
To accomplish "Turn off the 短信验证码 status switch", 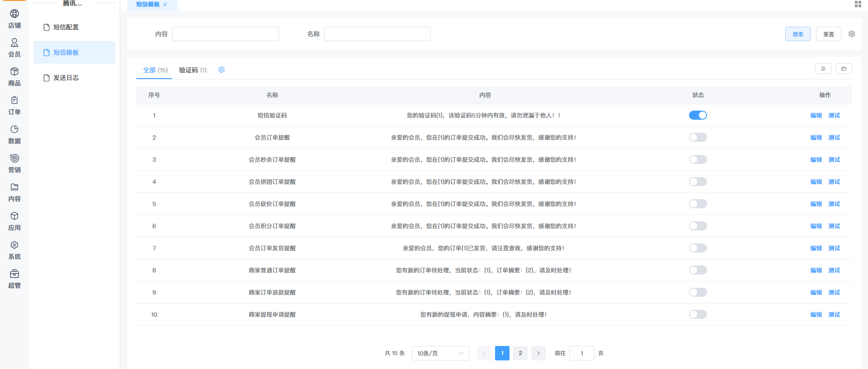I will (698, 115).
